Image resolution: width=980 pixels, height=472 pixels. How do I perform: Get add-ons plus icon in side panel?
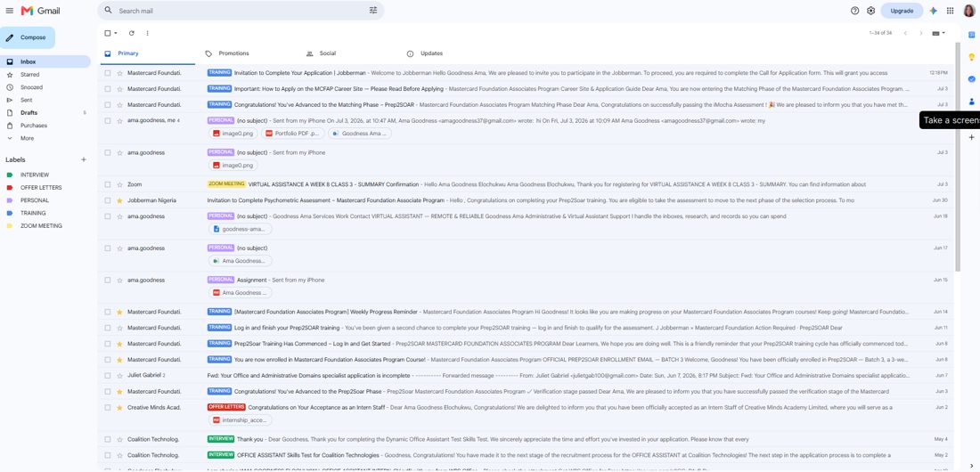pos(971,137)
